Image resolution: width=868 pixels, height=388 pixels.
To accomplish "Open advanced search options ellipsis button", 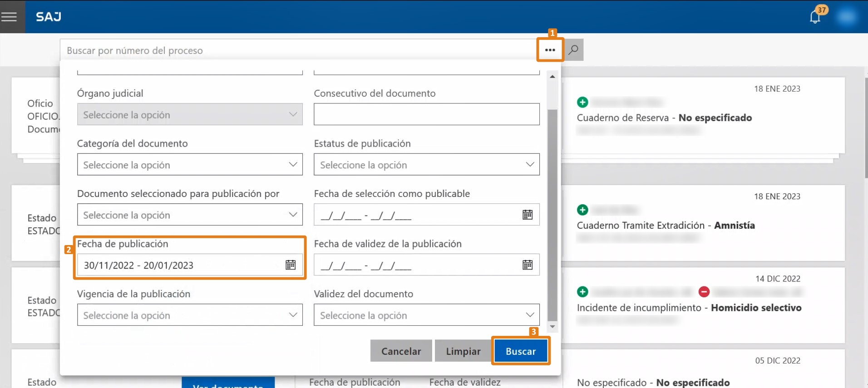I will 550,50.
